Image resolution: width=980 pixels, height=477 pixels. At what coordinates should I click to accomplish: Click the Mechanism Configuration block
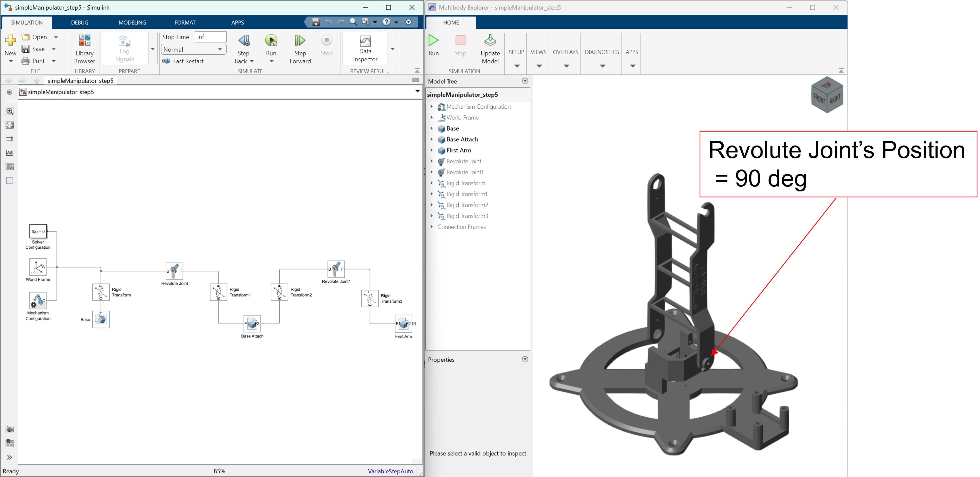[x=38, y=301]
